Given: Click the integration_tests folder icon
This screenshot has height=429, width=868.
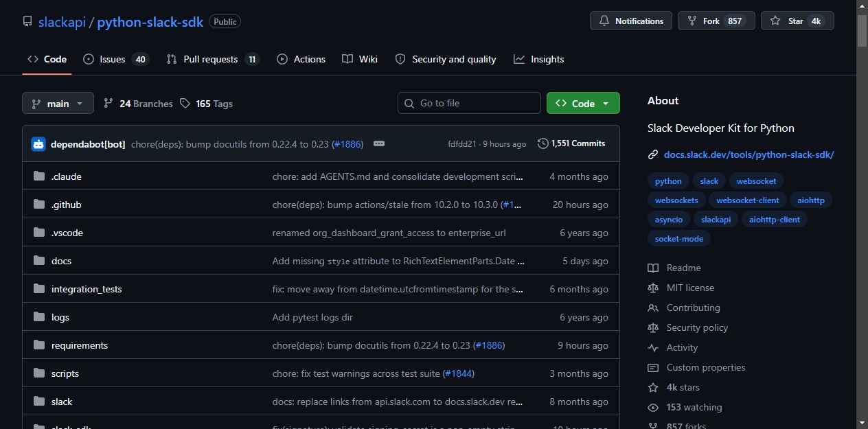Looking at the screenshot, I should click(38, 289).
